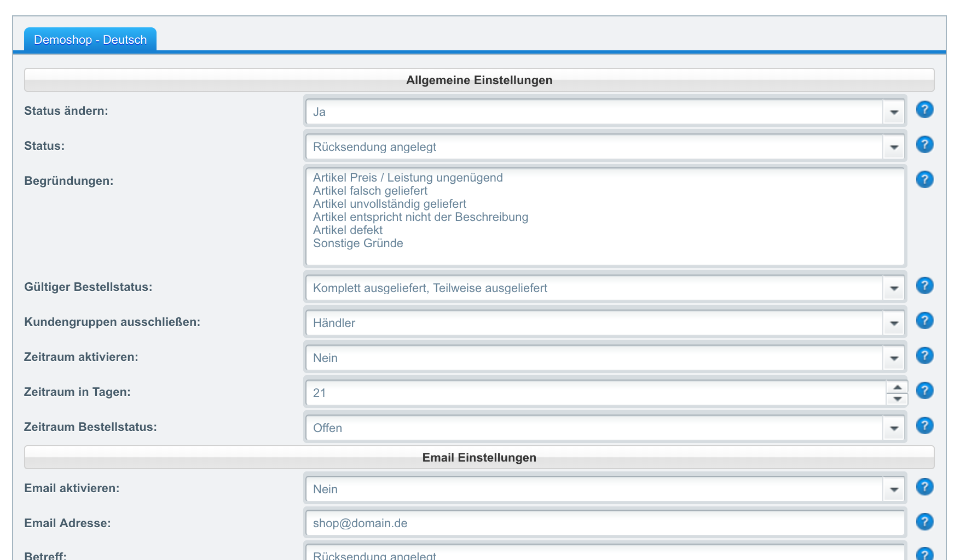Click the 'Email aktivieren:' label
Image resolution: width=960 pixels, height=560 pixels.
72,488
